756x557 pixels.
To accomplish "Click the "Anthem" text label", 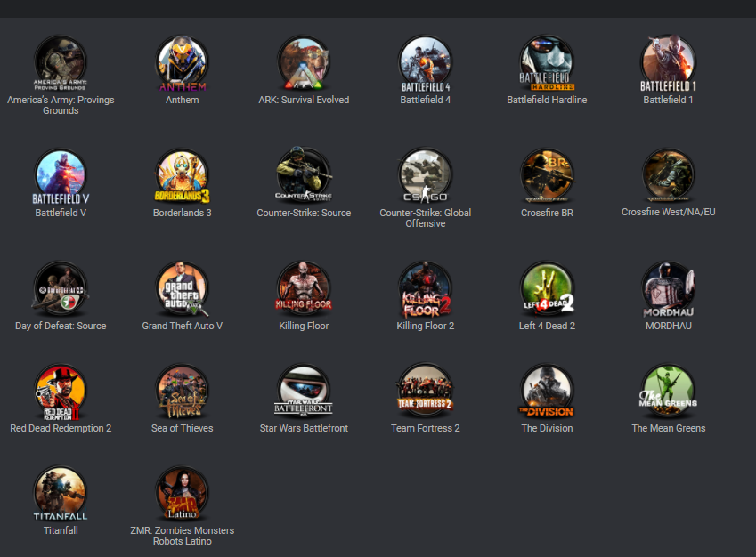I will tap(183, 100).
